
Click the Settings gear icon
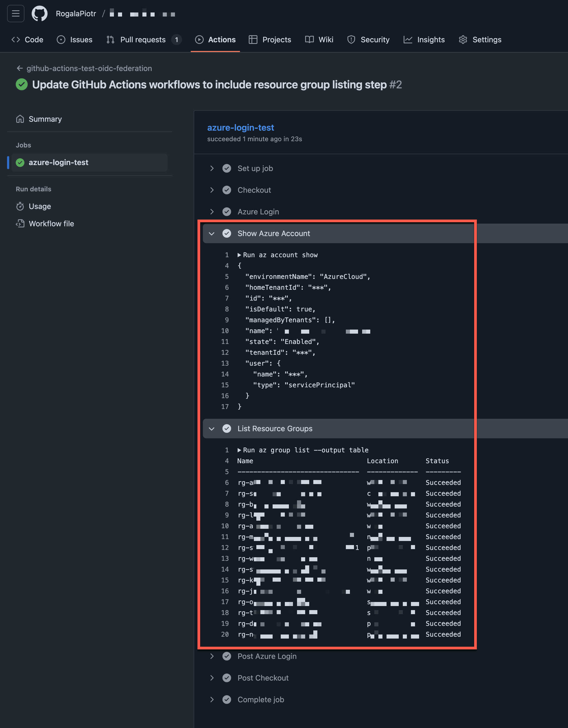coord(463,40)
